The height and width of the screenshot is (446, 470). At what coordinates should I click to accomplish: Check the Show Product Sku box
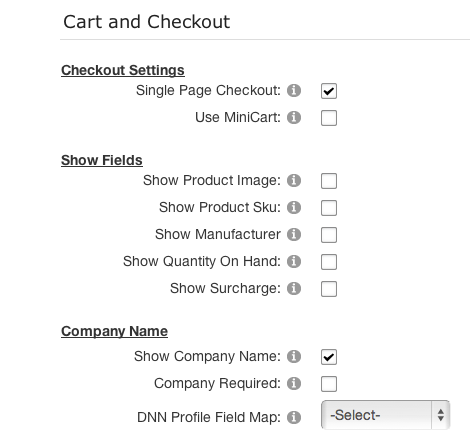[x=329, y=208]
